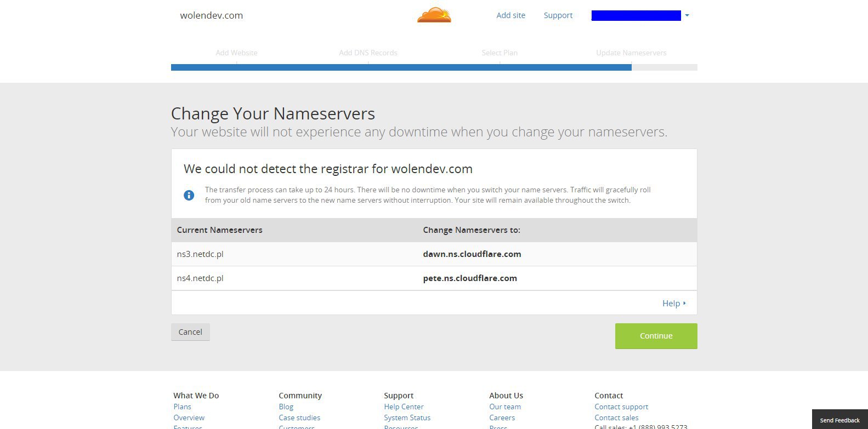The height and width of the screenshot is (429, 868).
Task: Click the setup progress bar
Action: (x=434, y=67)
